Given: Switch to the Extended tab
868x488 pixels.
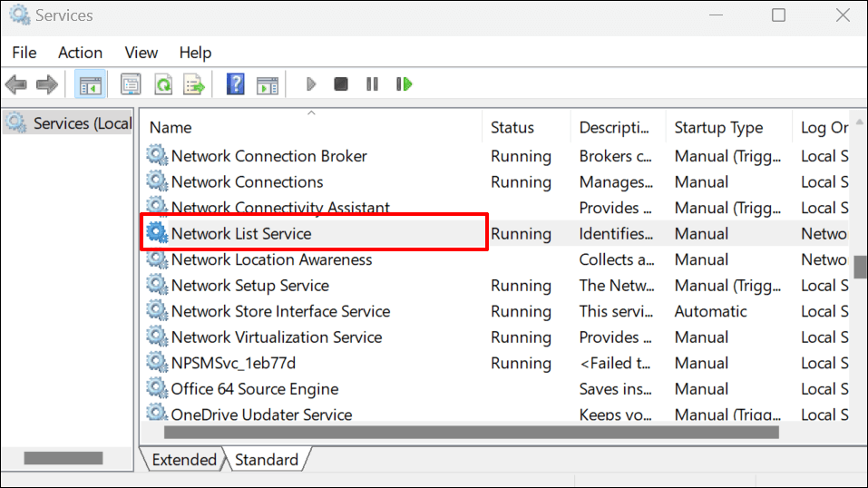Looking at the screenshot, I should (x=184, y=460).
